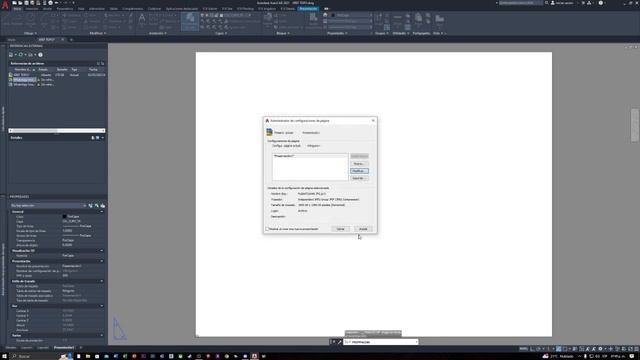Click the Nueva... button in dialog

[359, 164]
